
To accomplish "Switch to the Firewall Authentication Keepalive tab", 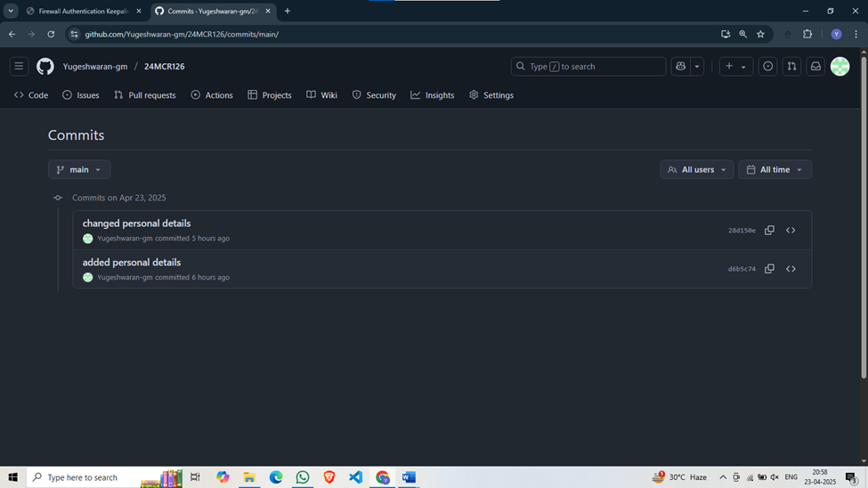I will 83,11.
